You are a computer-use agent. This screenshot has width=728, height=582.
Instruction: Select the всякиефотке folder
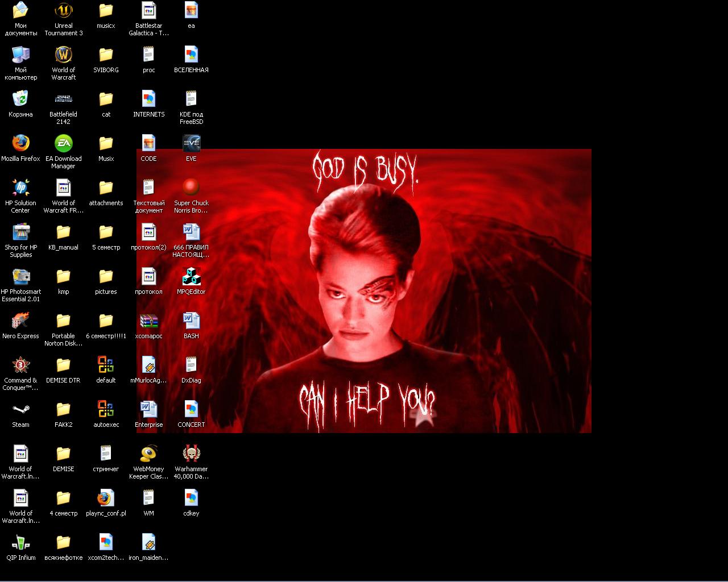[x=63, y=542]
